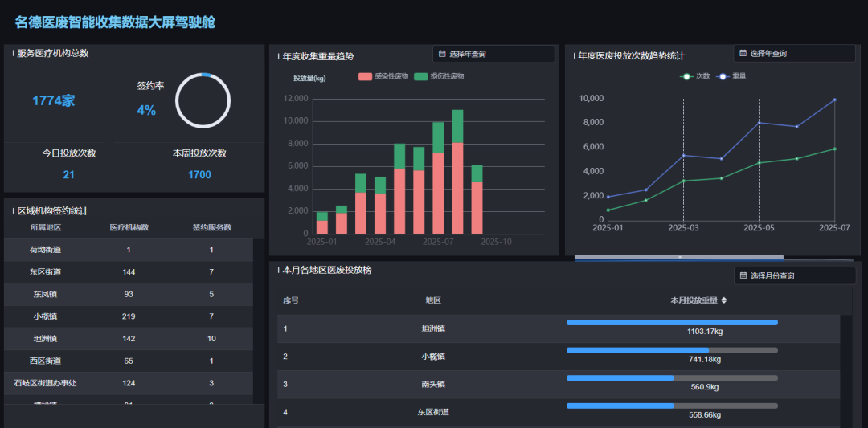Screen dimensions: 868x428
Task: Toggle the 损伤性废物 legend series
Action: pyautogui.click(x=439, y=76)
